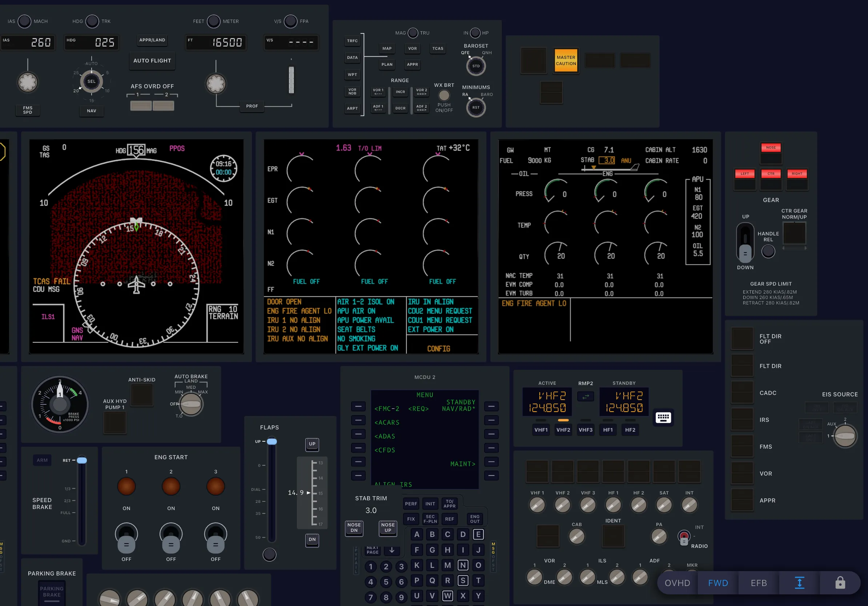The image size is (868, 606).
Task: Click the NAV button under heading knob
Action: (92, 111)
